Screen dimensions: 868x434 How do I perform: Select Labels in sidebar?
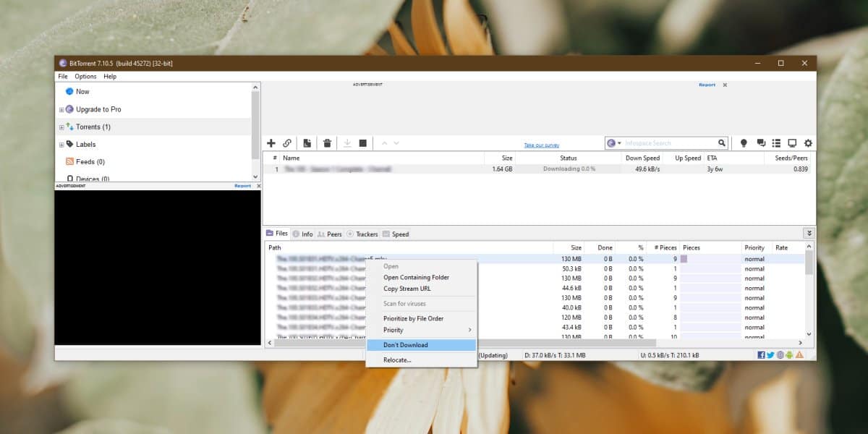click(x=85, y=144)
